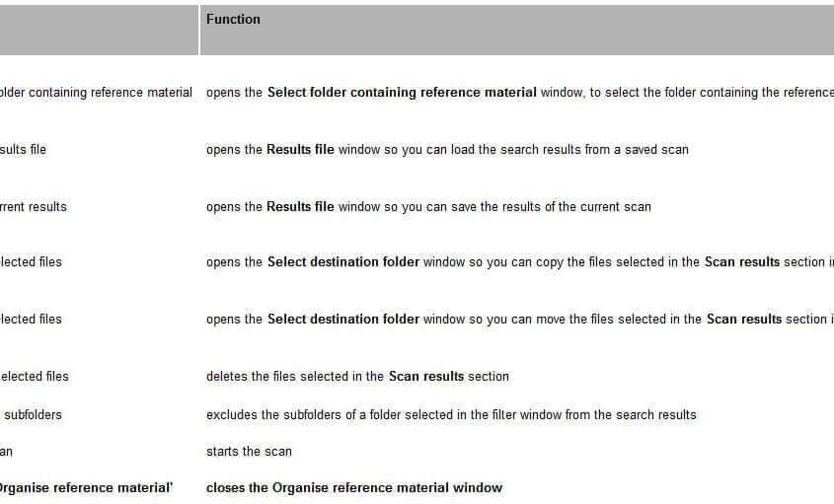Viewport: 834px width, 504px height.
Task: Click 'Scan results' bold text in the copy row
Action: click(742, 262)
